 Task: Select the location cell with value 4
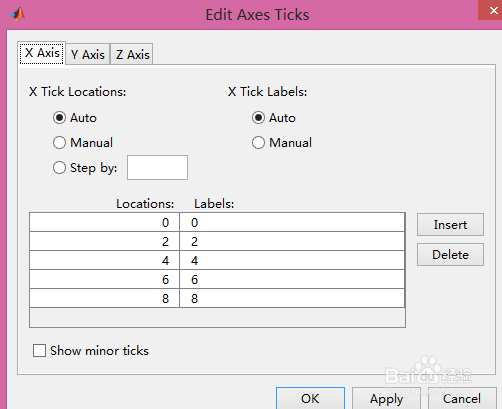tap(104, 260)
